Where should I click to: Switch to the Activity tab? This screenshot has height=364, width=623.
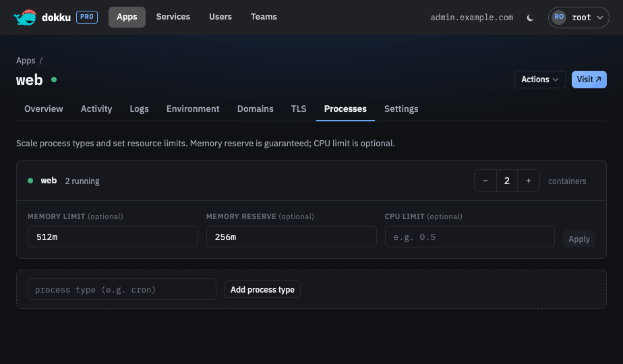coord(96,109)
